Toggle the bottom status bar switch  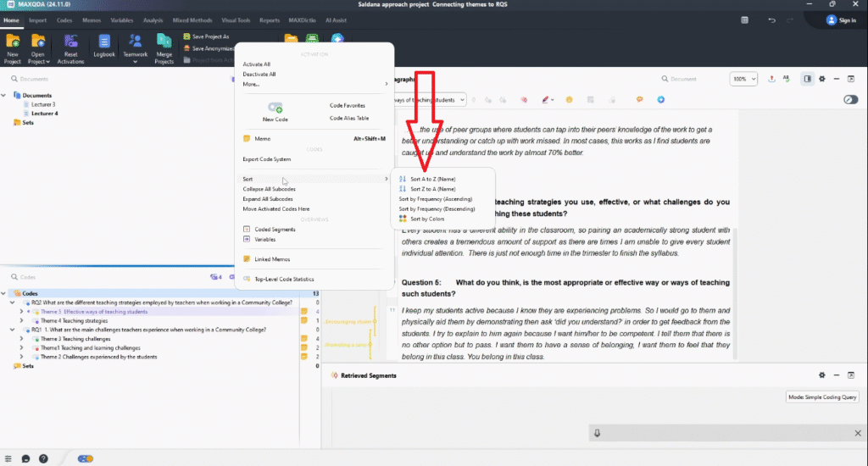(86, 458)
